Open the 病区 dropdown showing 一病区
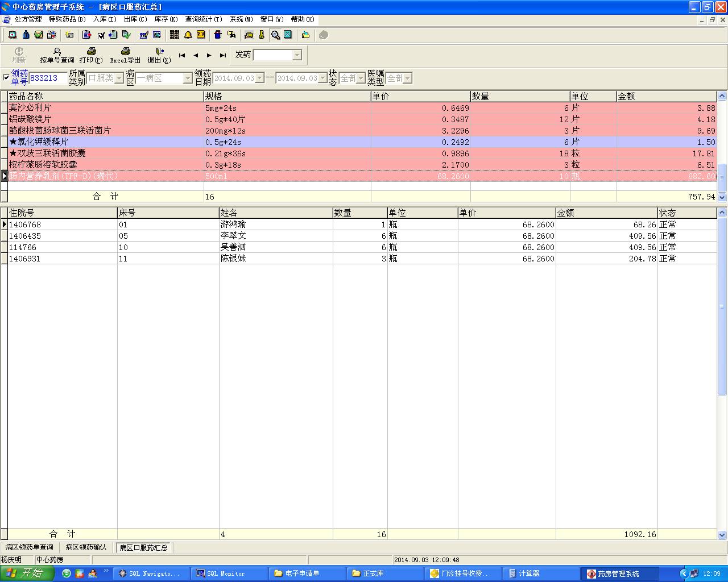Screen dimensions: 728x582 tap(187, 78)
